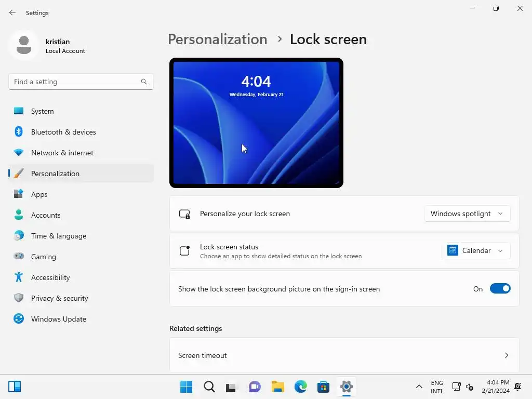Open Bluetooth & devices category

[x=81, y=131]
